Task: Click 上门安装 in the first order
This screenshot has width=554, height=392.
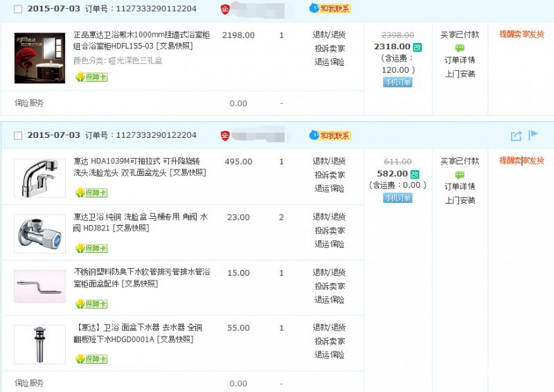Action: coord(459,73)
